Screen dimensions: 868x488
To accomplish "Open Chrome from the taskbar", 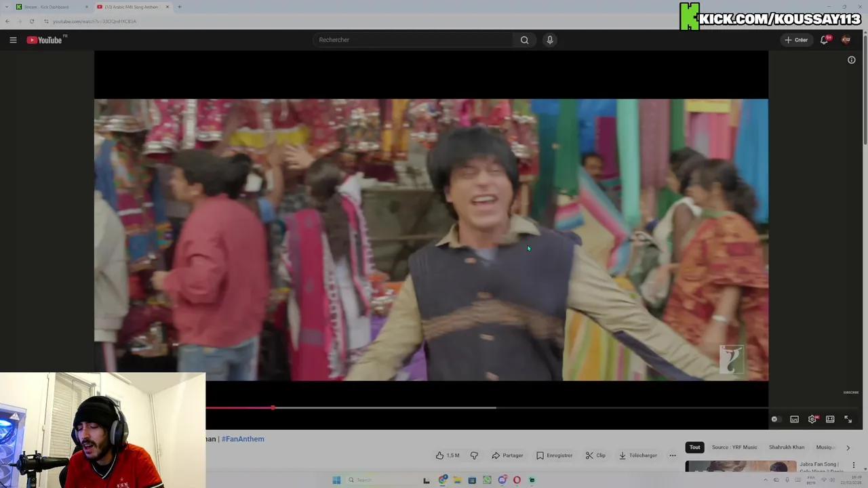I will (443, 480).
